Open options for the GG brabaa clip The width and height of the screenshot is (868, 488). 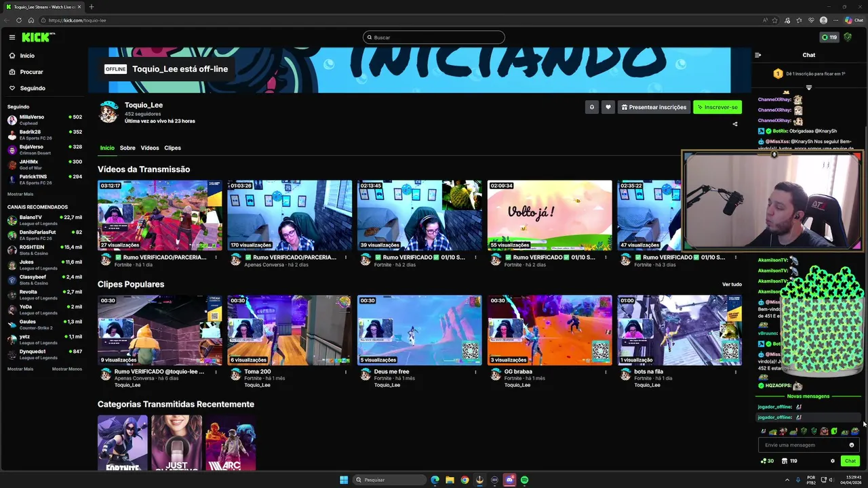[606, 372]
